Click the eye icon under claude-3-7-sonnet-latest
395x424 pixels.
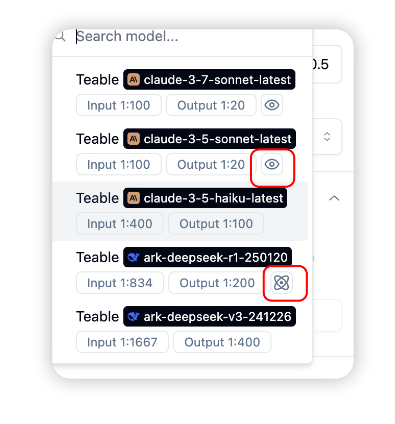coord(272,105)
